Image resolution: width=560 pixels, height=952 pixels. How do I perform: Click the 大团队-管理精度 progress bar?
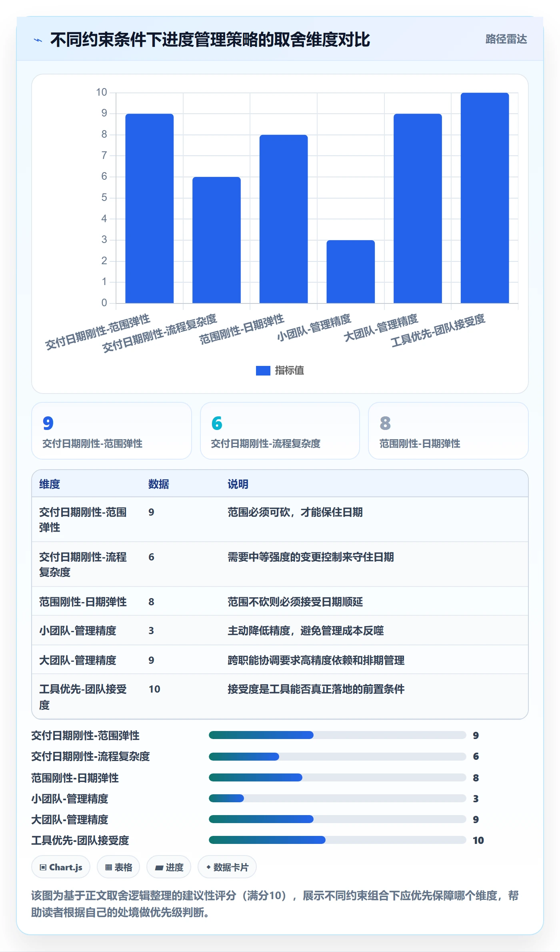click(x=337, y=819)
